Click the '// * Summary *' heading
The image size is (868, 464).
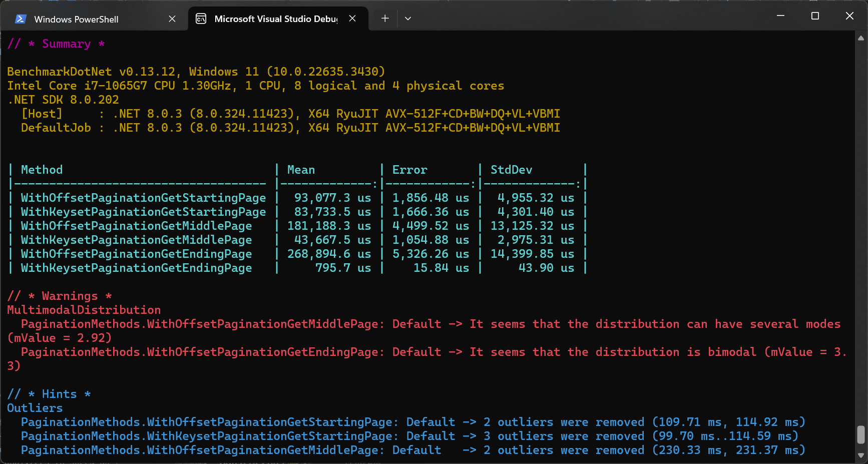point(56,44)
